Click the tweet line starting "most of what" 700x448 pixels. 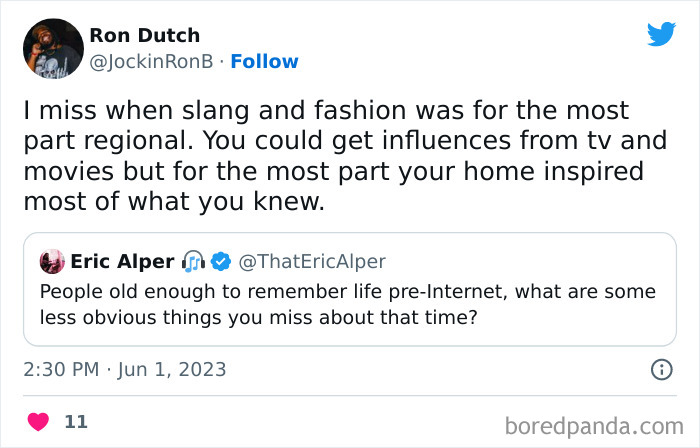(x=174, y=201)
